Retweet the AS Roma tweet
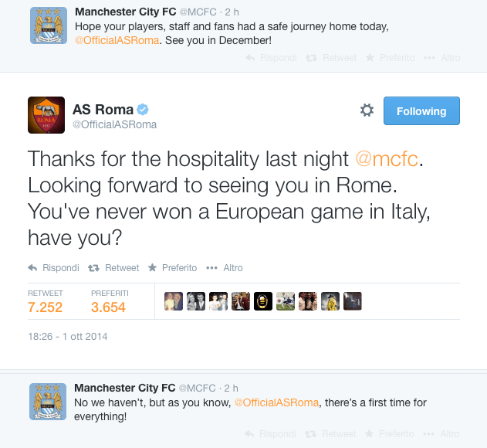Screen dimensions: 487x448 pyautogui.click(x=114, y=268)
